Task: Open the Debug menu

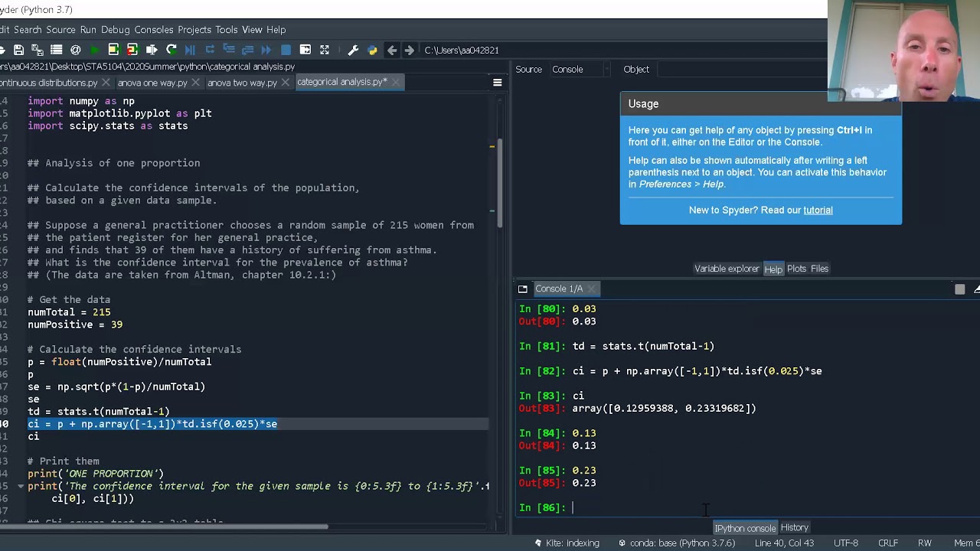Action: point(116,30)
